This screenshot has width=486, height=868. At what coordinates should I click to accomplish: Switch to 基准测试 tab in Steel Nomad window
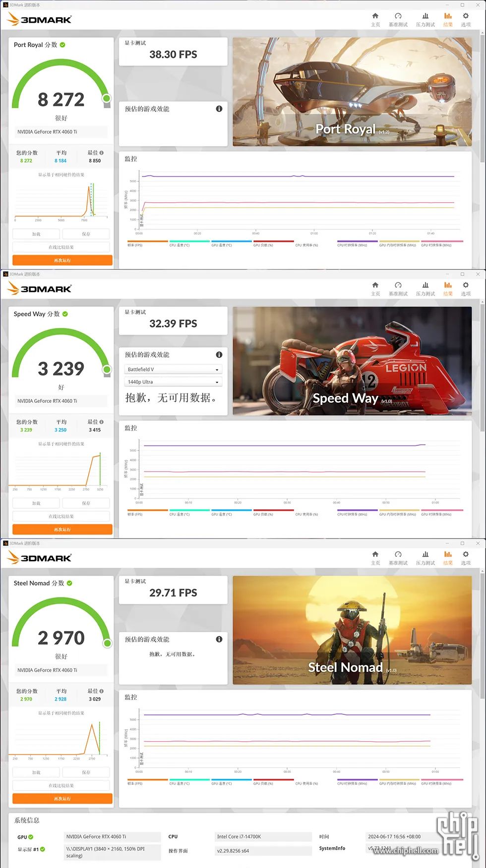[x=398, y=557]
